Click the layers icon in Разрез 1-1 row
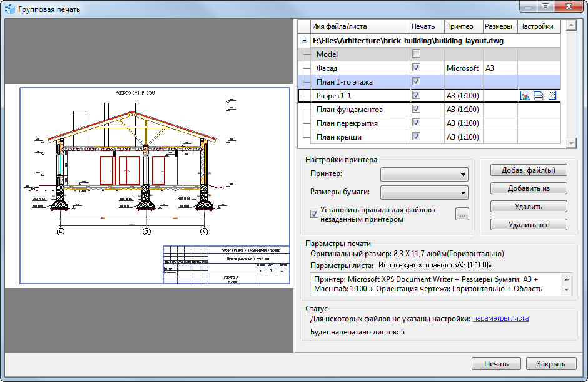The image size is (588, 382). pyautogui.click(x=538, y=96)
